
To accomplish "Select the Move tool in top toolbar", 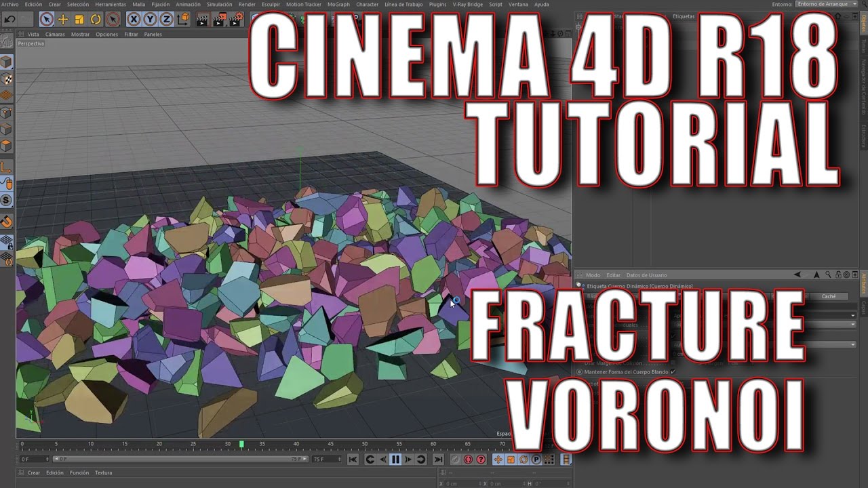I will coord(63,20).
